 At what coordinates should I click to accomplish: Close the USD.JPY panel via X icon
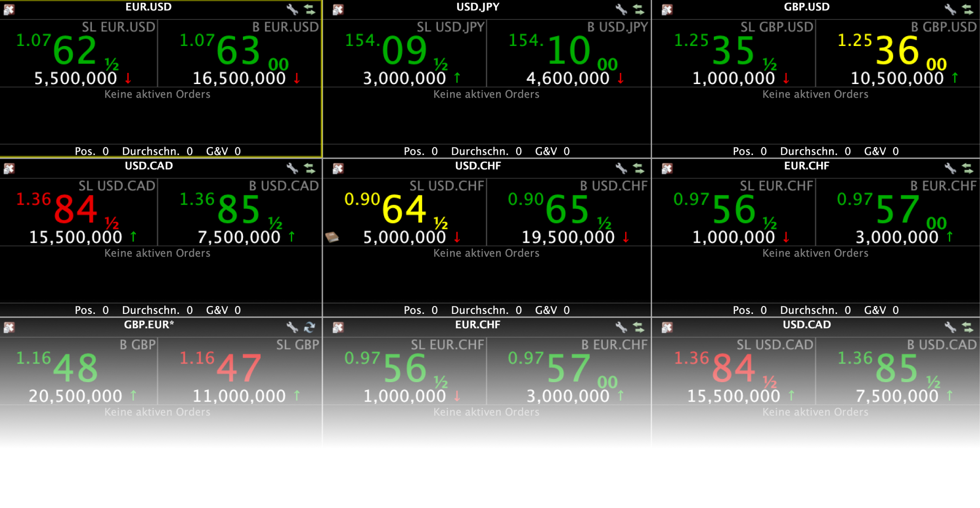[338, 9]
